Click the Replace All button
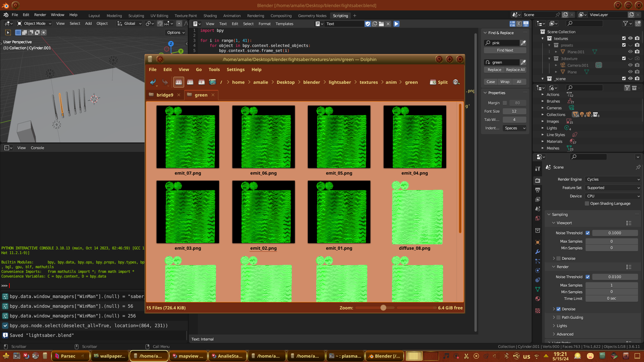 click(515, 70)
